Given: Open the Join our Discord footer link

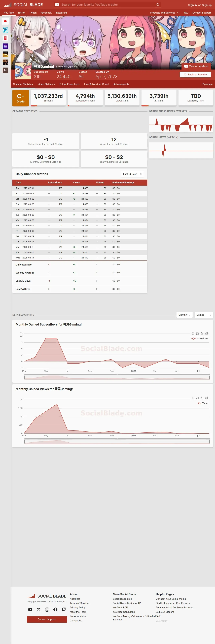Looking at the screenshot, I should pyautogui.click(x=165, y=612).
